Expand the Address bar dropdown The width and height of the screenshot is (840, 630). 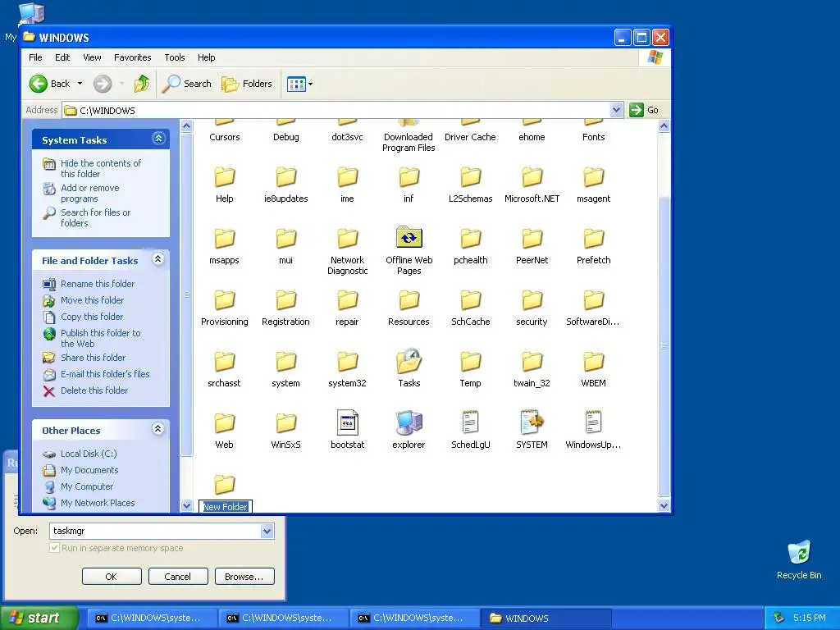pos(616,110)
